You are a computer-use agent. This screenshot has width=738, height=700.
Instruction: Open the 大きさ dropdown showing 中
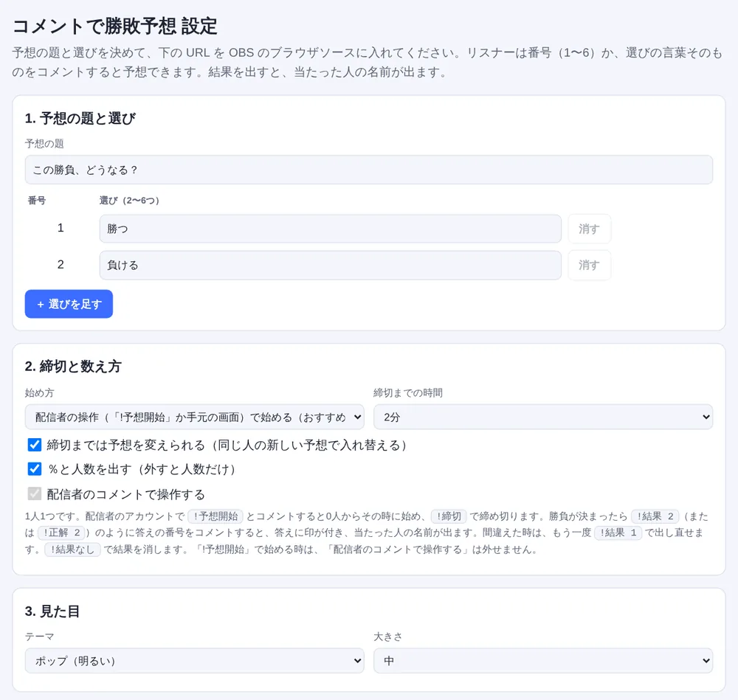543,660
